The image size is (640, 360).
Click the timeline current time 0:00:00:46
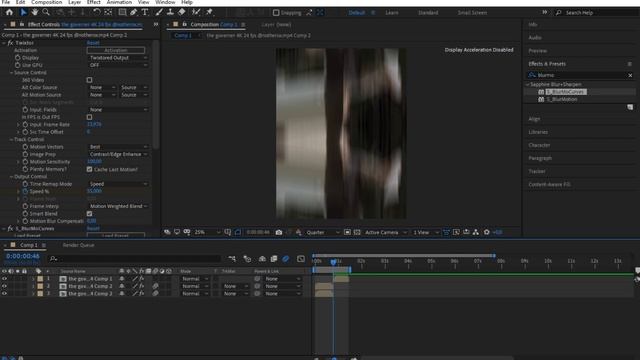(x=23, y=256)
